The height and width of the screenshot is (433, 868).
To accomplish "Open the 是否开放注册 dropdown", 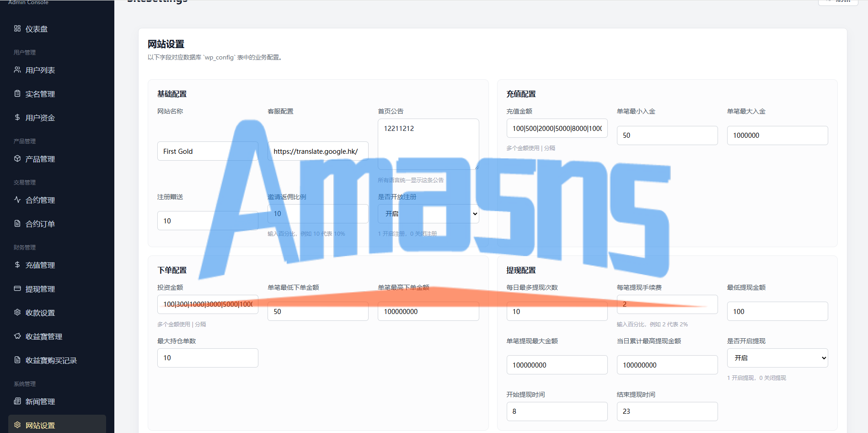I will click(x=429, y=214).
